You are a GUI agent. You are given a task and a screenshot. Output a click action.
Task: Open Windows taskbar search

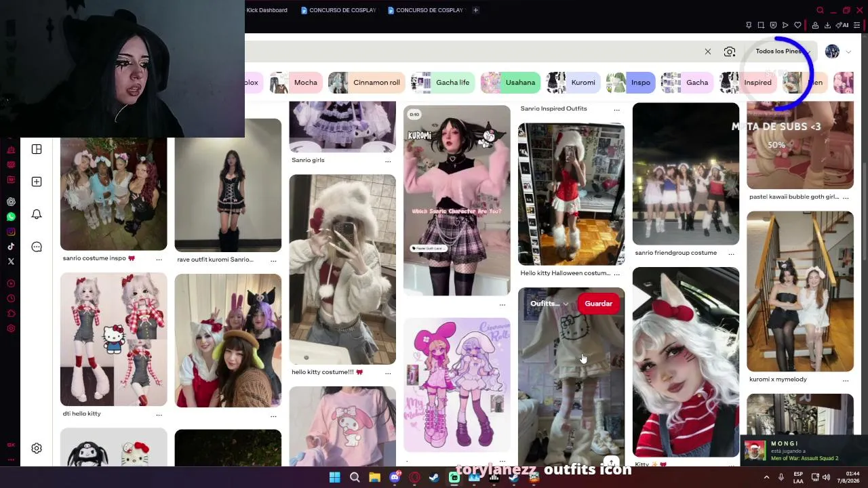[x=355, y=477]
